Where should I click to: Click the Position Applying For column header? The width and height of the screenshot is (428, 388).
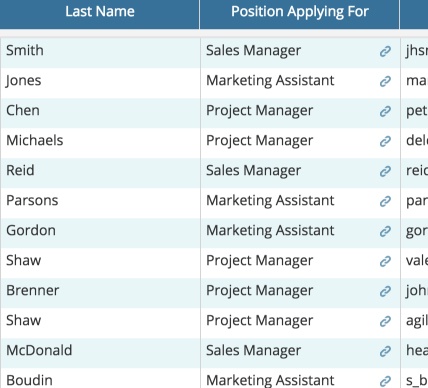[x=300, y=14]
